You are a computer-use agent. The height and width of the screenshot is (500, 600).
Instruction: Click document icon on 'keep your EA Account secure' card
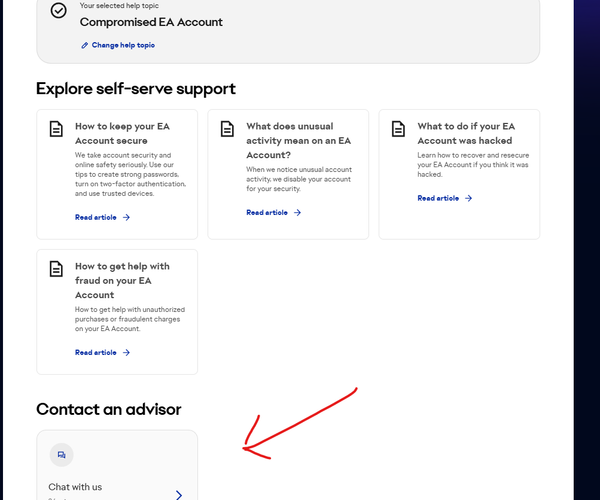pos(57,128)
